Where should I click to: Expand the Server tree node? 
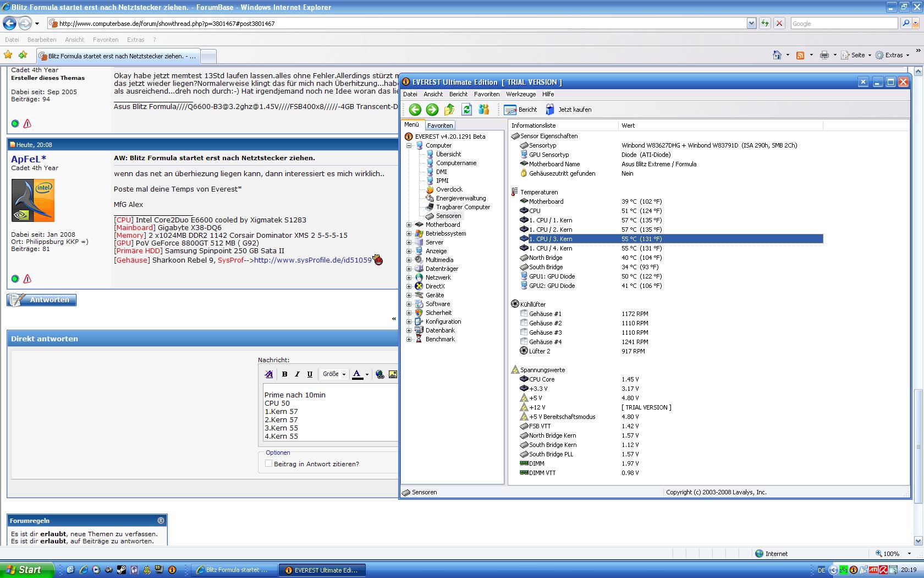409,242
